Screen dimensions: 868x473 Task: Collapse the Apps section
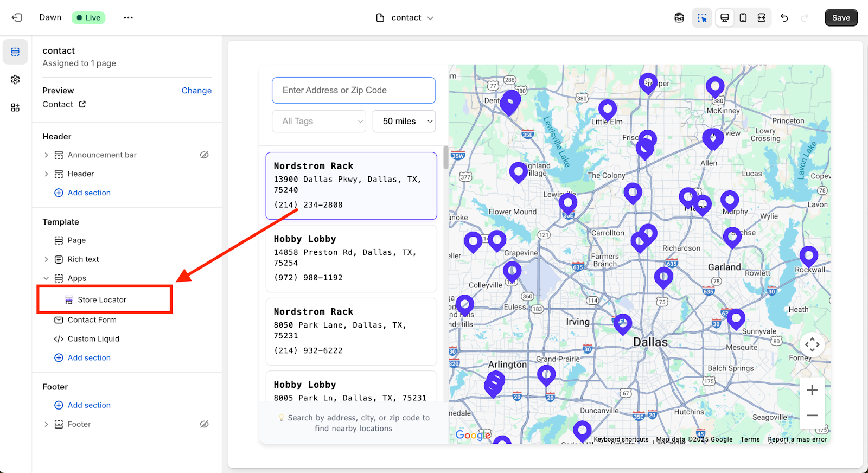click(x=46, y=278)
